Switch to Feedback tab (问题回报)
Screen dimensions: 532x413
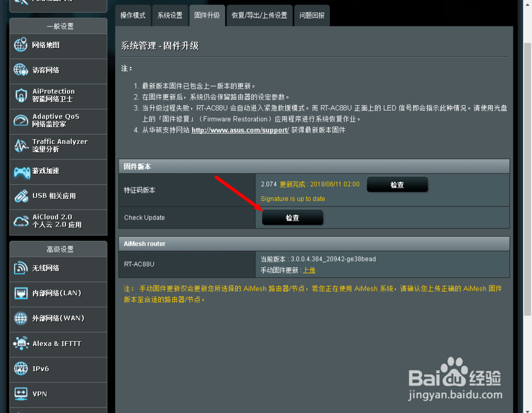pos(312,15)
